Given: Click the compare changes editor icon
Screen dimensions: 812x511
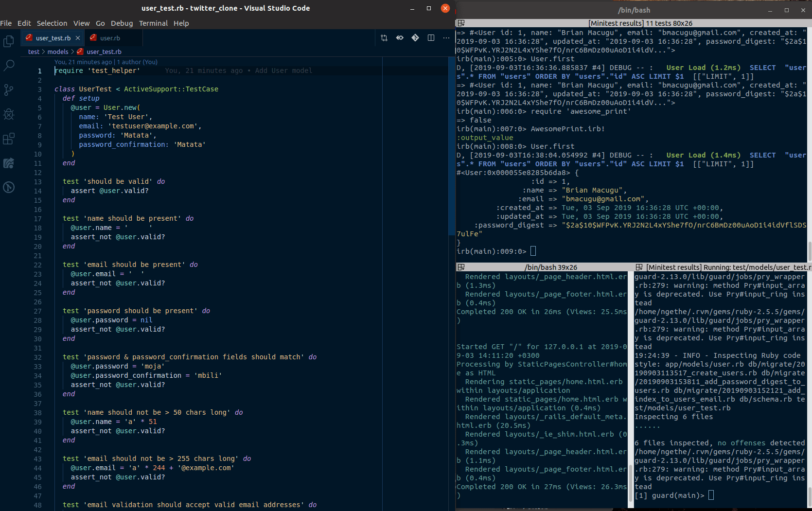Looking at the screenshot, I should [384, 38].
